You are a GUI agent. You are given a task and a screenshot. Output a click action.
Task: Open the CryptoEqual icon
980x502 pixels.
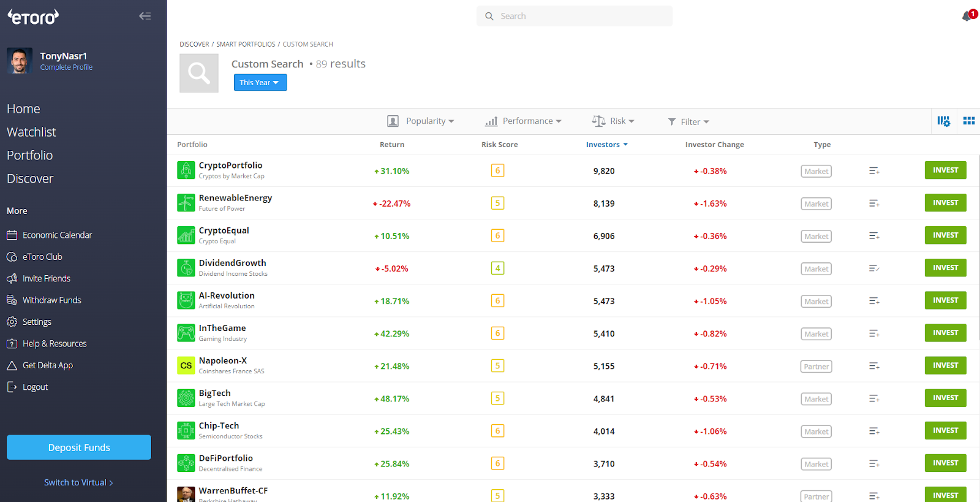coord(186,235)
